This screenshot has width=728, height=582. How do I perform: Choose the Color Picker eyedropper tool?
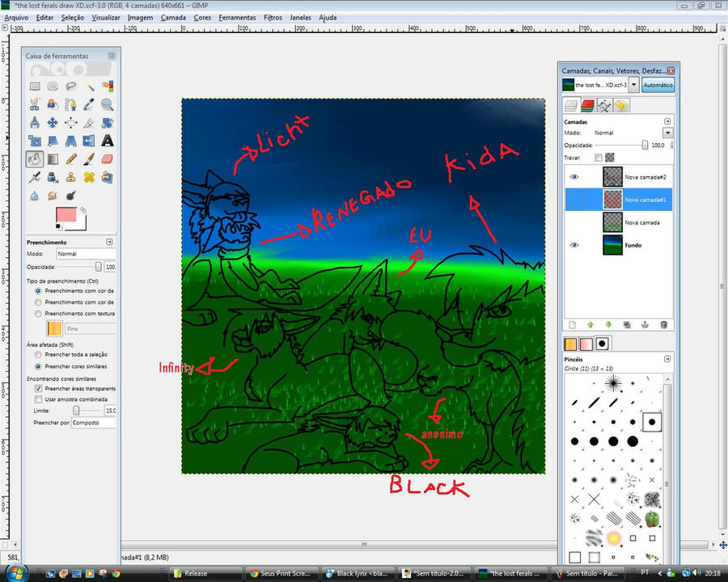tap(89, 104)
